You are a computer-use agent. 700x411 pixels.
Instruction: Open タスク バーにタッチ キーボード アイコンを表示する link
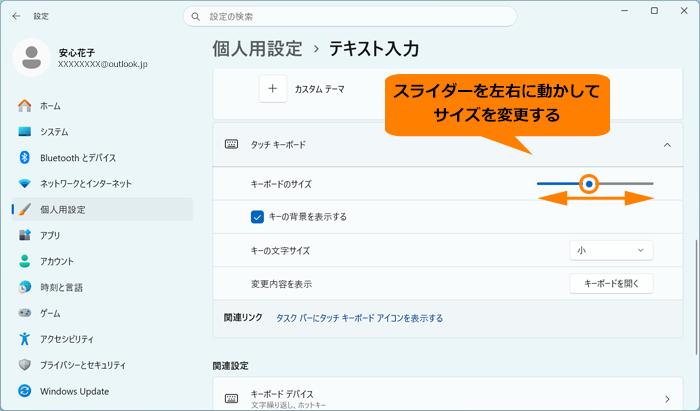coord(359,318)
